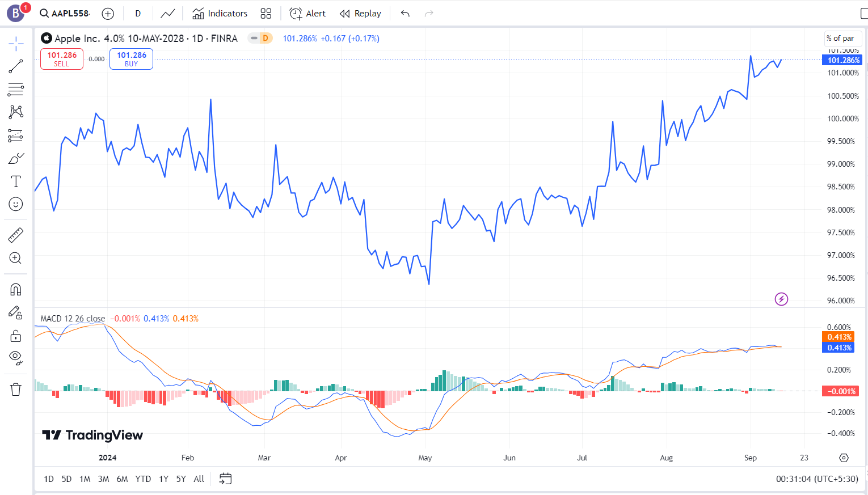Screen dimensions: 868x495
Task: Select the ruler measure tool
Action: coord(16,235)
